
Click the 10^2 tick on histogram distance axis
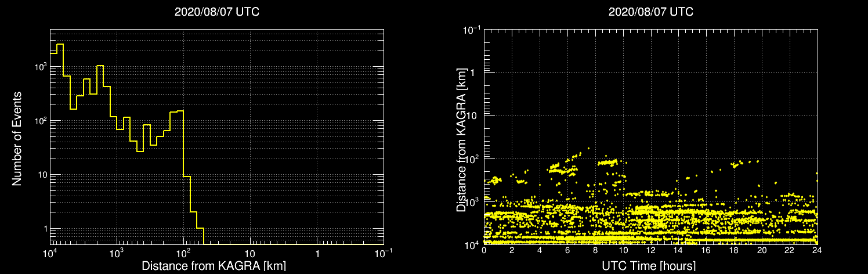[x=183, y=253]
